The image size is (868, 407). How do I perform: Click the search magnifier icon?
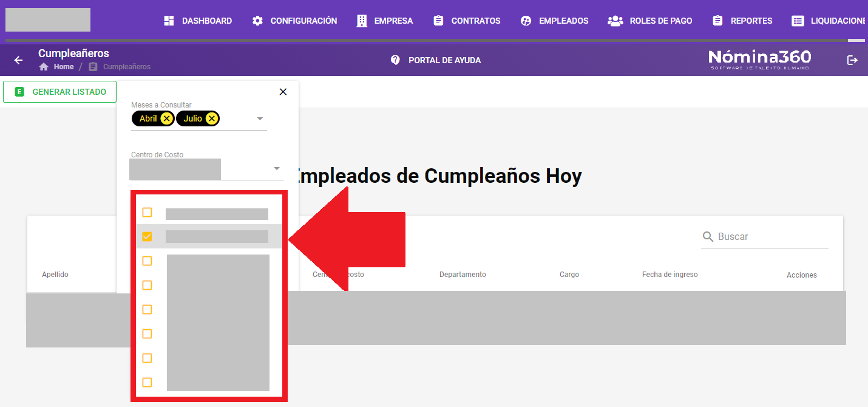coord(708,236)
